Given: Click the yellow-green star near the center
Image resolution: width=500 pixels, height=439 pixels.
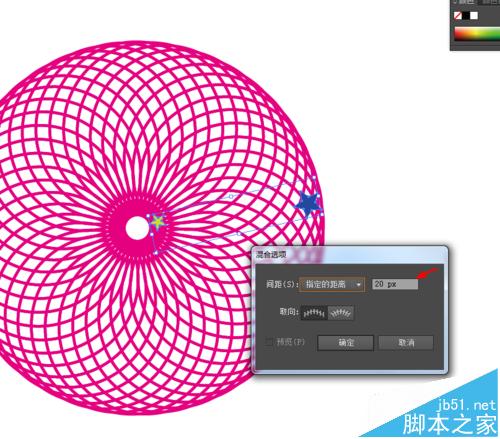Looking at the screenshot, I should pyautogui.click(x=158, y=221).
